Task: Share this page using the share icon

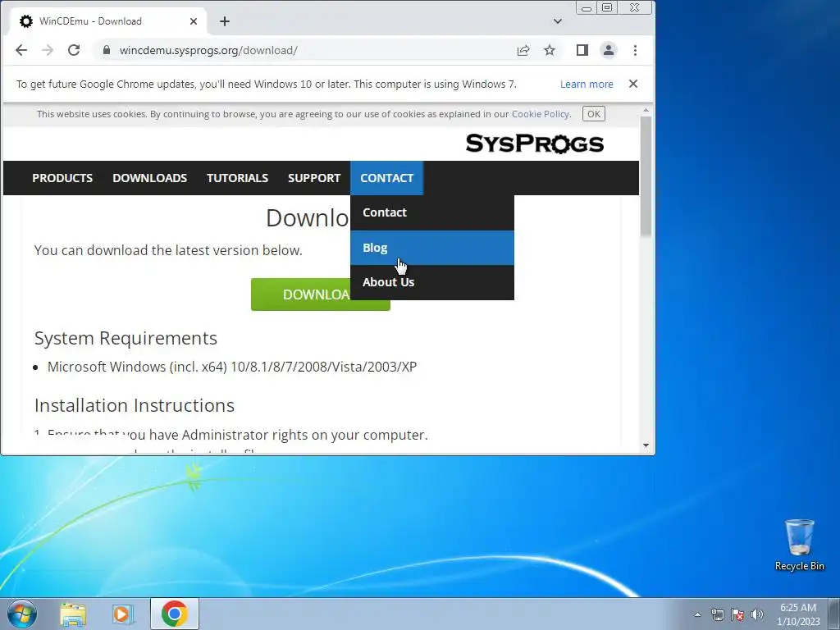Action: click(x=523, y=50)
